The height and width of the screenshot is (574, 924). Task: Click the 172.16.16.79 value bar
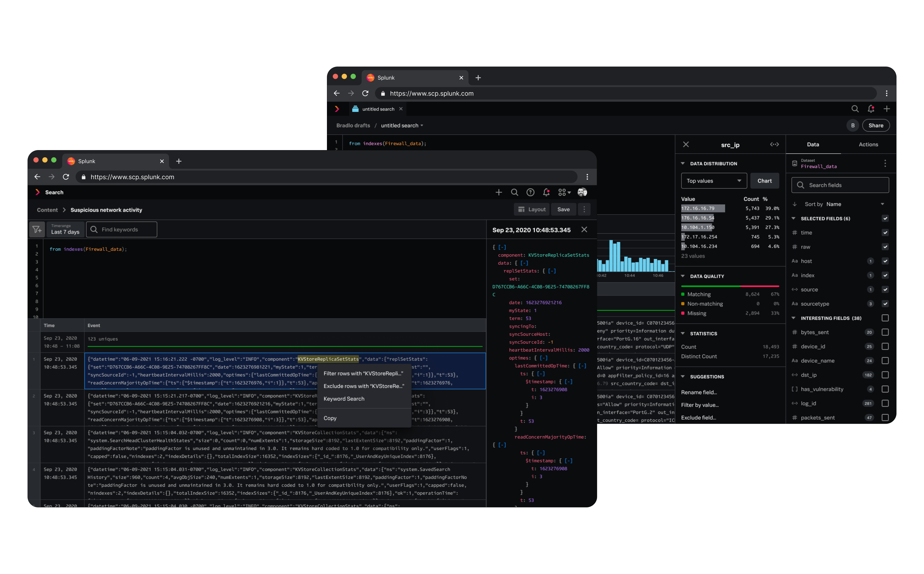tap(703, 208)
